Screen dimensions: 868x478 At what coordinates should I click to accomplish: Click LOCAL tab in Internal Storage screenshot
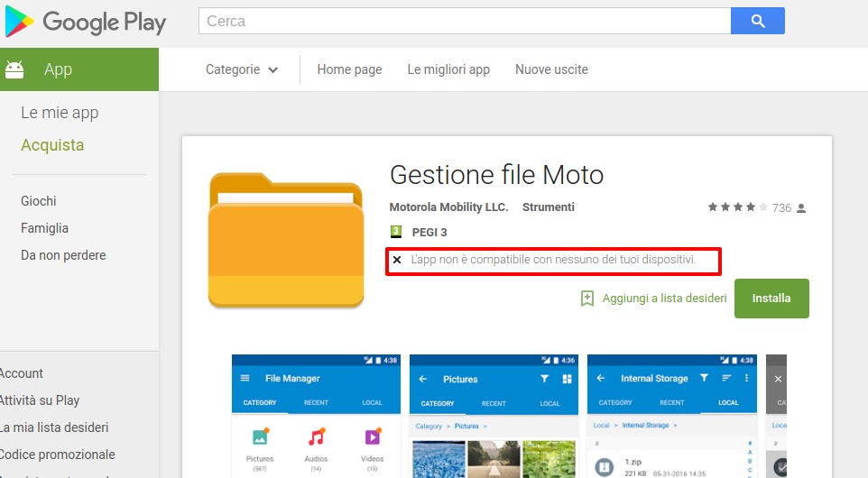point(728,402)
